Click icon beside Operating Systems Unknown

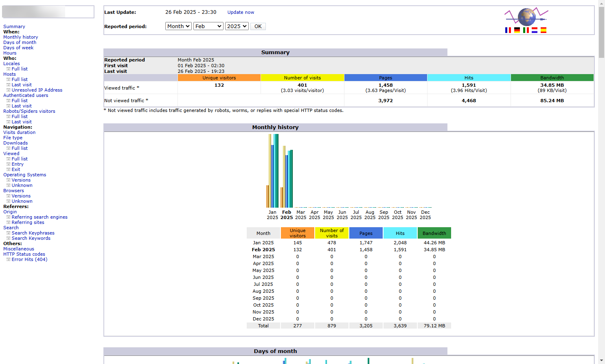click(8, 185)
